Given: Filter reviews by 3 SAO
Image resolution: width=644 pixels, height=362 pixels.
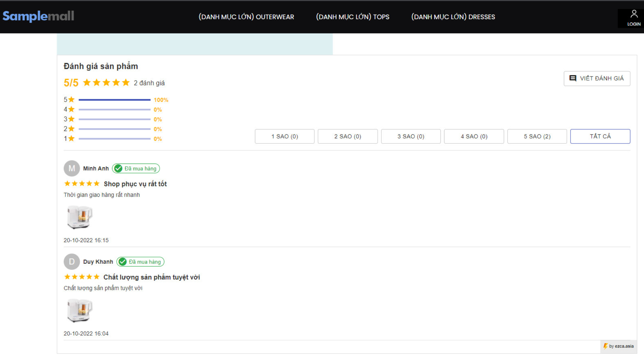Looking at the screenshot, I should click(x=411, y=136).
